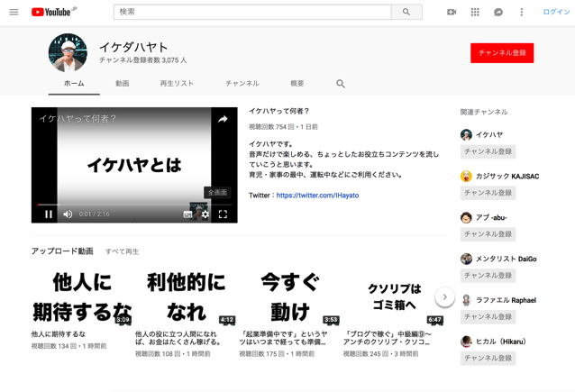The height and width of the screenshot is (392, 575).
Task: Open the YouTube apps grid icon
Action: (x=475, y=12)
